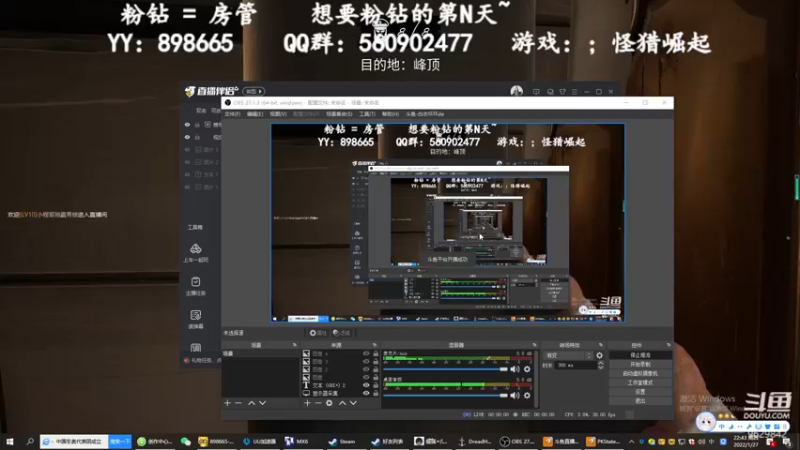Open the 文件(F) menu in OBS
The width and height of the screenshot is (800, 450).
[x=232, y=114]
